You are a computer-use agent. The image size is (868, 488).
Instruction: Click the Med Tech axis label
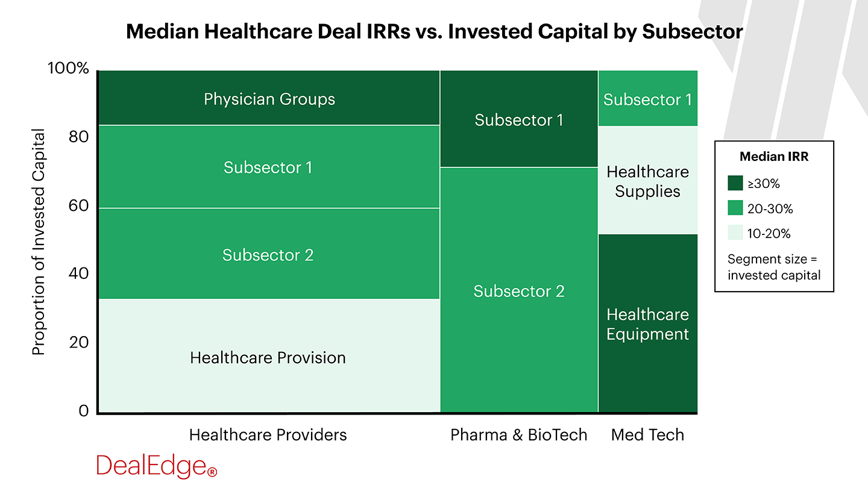click(x=647, y=435)
